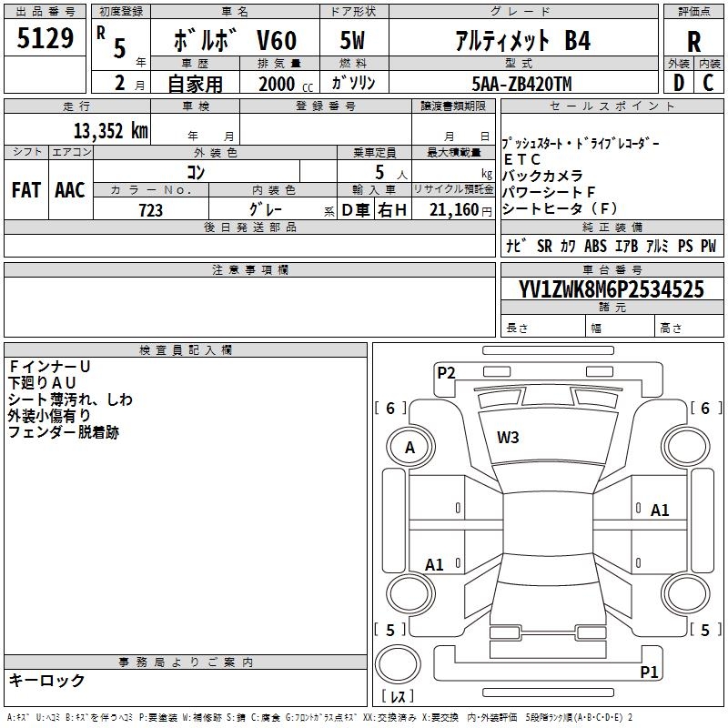The image size is (728, 728).
Task: Click rear-left wheel circle on diagram
Action: pos(410,594)
